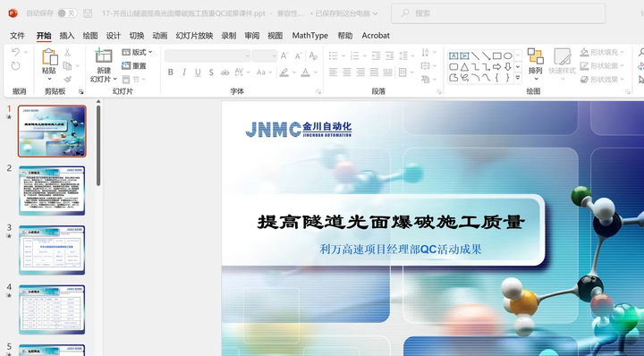Toggle Underline formatting

point(198,72)
